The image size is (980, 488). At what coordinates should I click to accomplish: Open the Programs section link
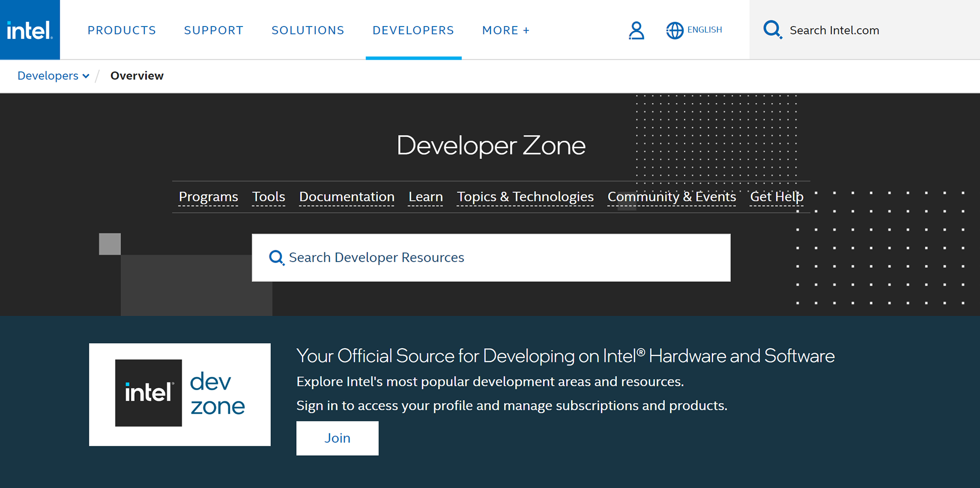(x=208, y=197)
